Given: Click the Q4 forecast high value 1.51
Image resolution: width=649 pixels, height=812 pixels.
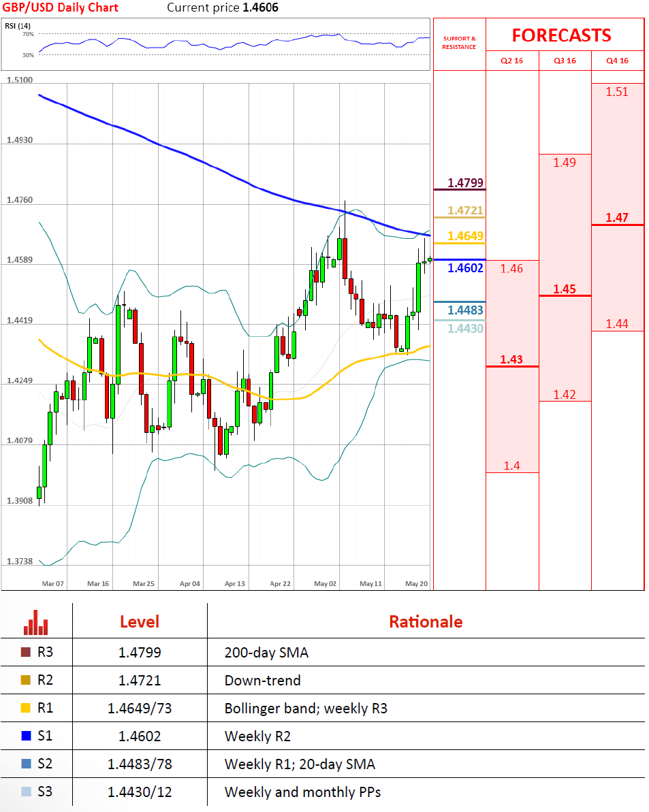Looking at the screenshot, I should click(x=617, y=92).
